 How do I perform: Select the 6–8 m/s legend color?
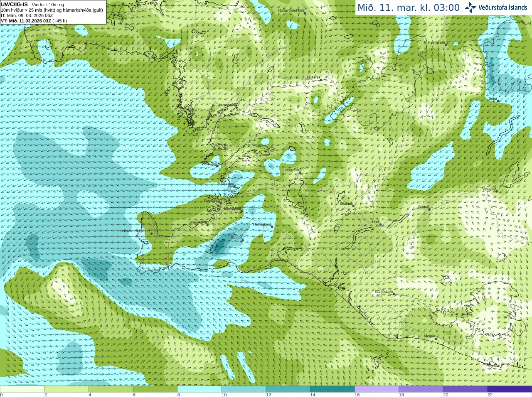(x=155, y=389)
